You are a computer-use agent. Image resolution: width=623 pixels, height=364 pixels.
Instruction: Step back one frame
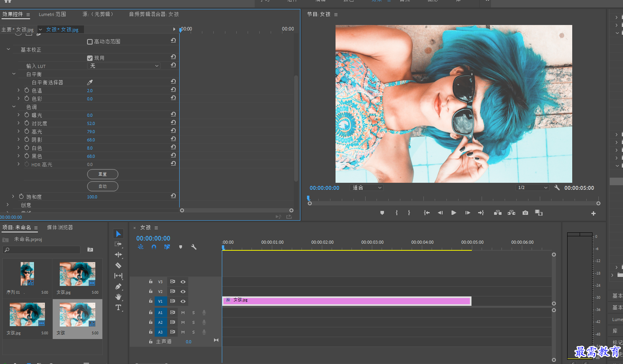click(440, 213)
